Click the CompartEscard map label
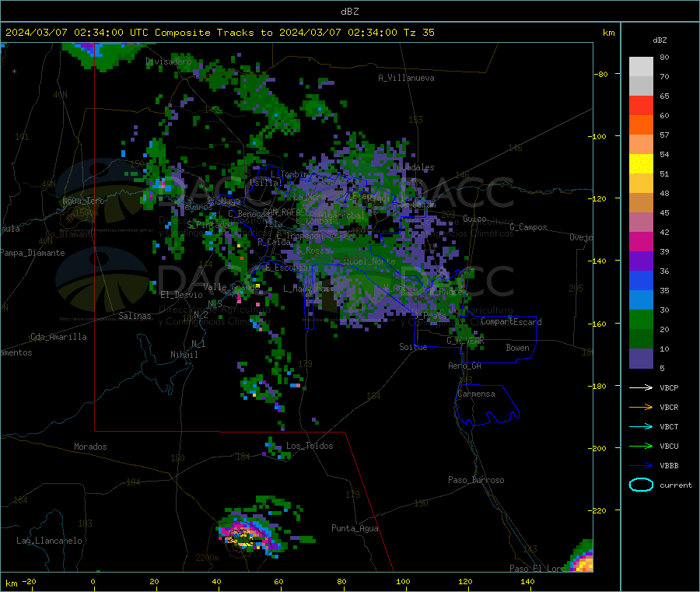Viewport: 700px width, 592px height. tap(511, 322)
